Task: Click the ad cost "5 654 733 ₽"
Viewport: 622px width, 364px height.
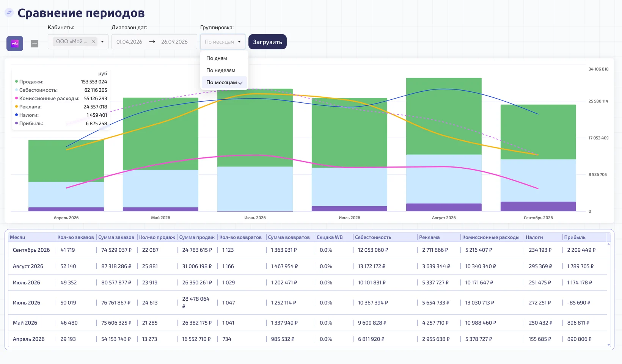Action: pyautogui.click(x=436, y=303)
